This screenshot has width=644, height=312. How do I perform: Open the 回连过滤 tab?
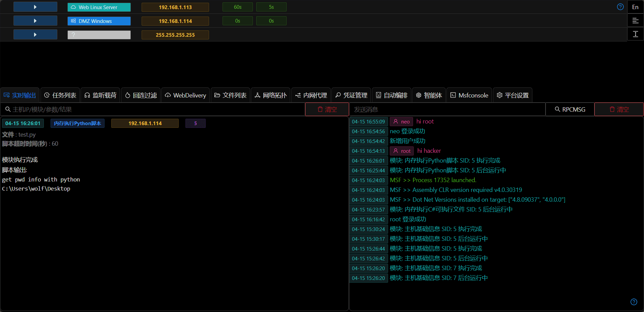[x=141, y=95]
